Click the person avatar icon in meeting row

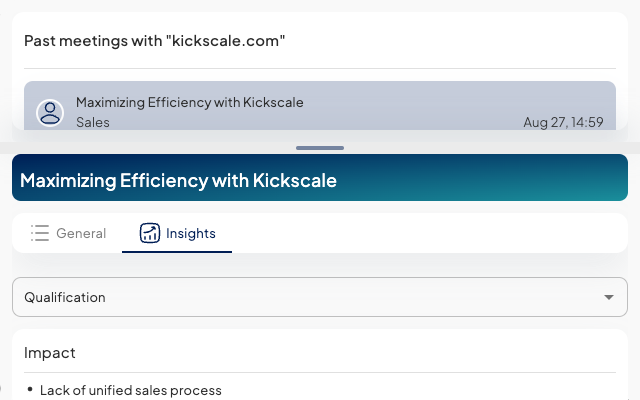[x=50, y=112]
